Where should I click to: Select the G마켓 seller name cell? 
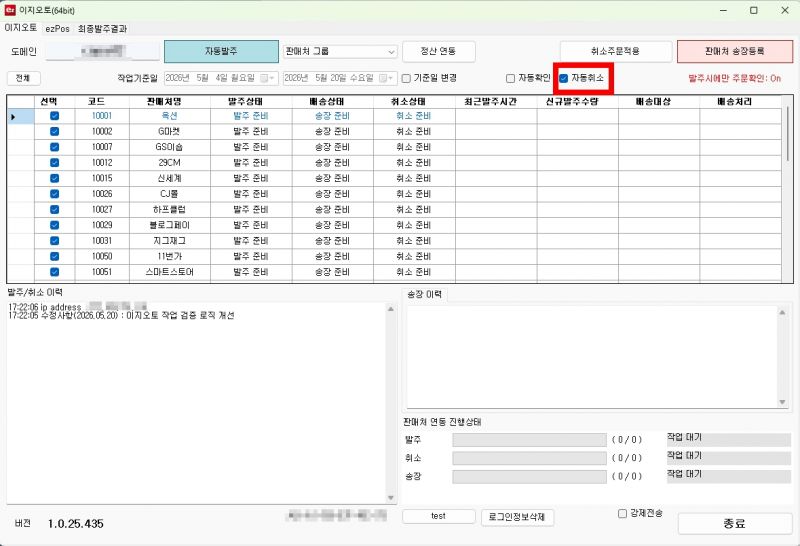click(x=169, y=132)
